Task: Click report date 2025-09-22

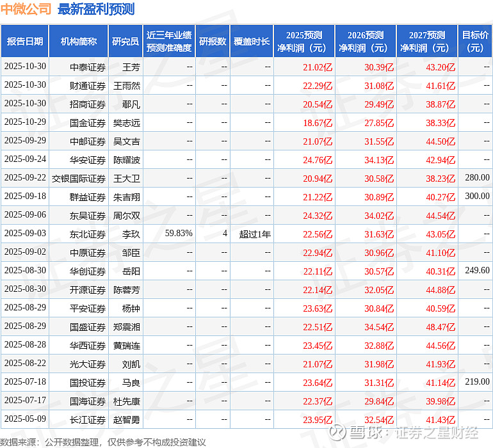Action: [x=25, y=178]
